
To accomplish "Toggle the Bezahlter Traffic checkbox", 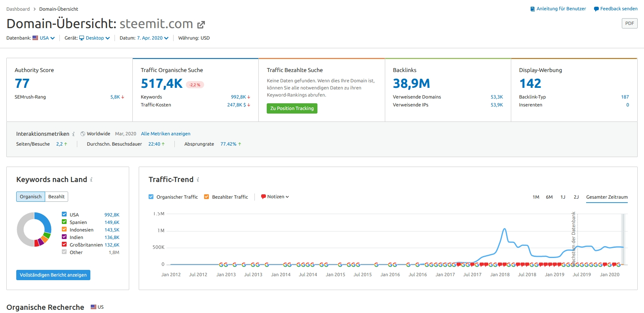I will [x=206, y=197].
